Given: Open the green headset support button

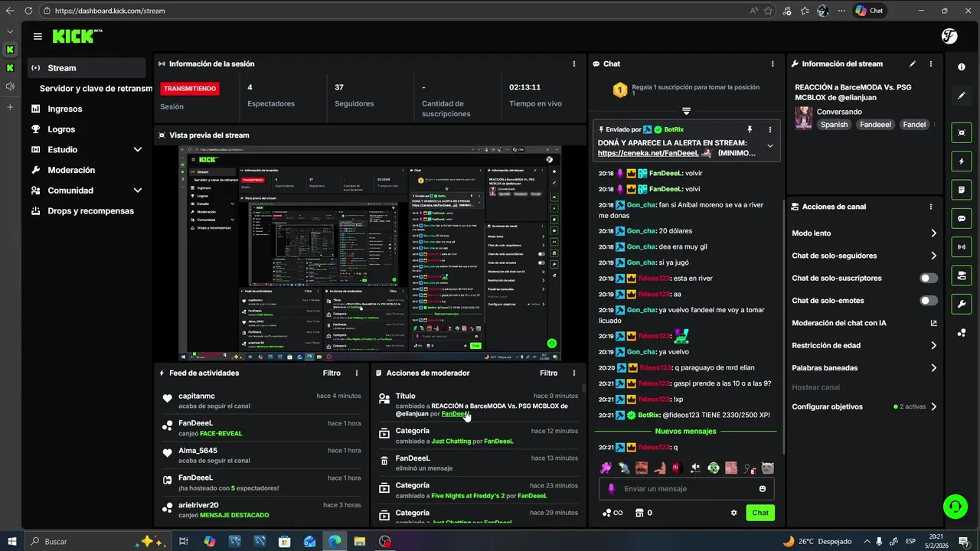Looking at the screenshot, I should pos(955,506).
